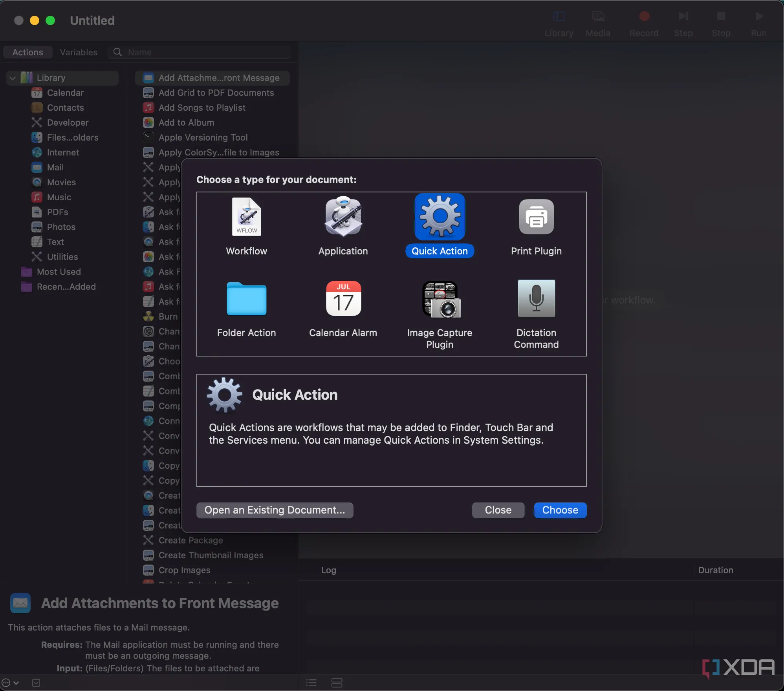Viewport: 784px width, 691px height.
Task: Click the Run toolbar button
Action: pyautogui.click(x=758, y=24)
